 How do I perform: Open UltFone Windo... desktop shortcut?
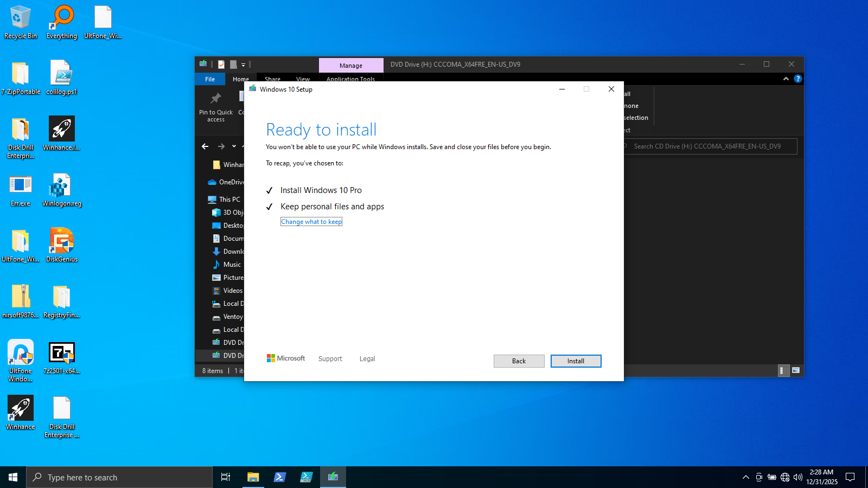(21, 361)
